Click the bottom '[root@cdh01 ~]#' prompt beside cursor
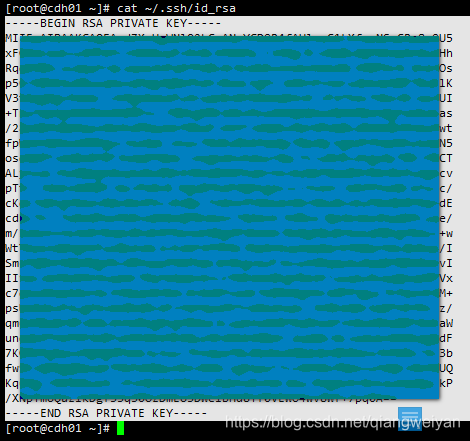 coord(58,428)
